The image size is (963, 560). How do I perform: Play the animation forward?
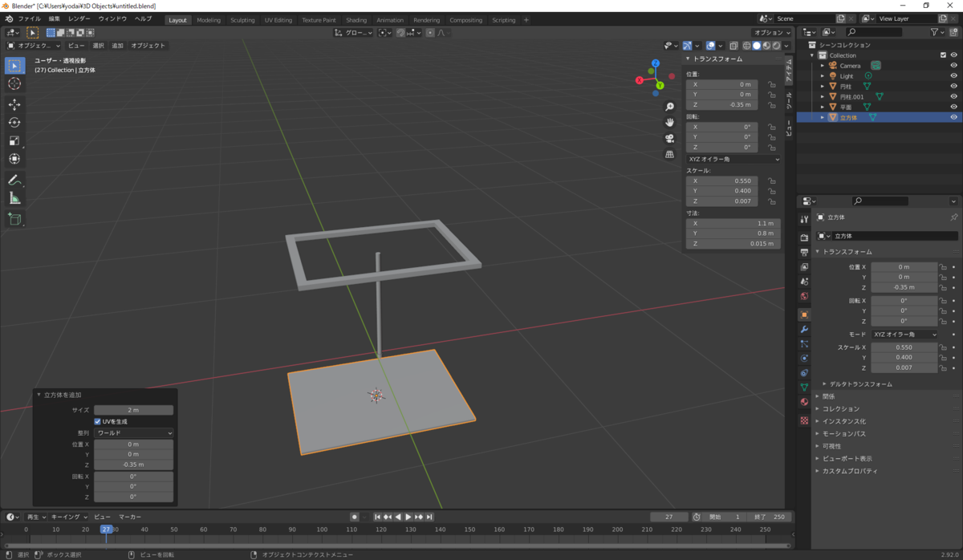tap(408, 517)
